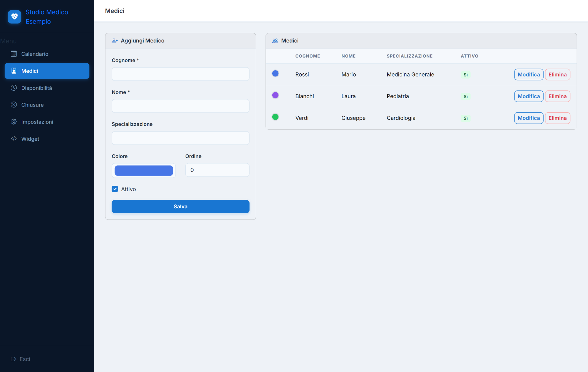Focus the Nome input field
The image size is (588, 372).
(180, 106)
